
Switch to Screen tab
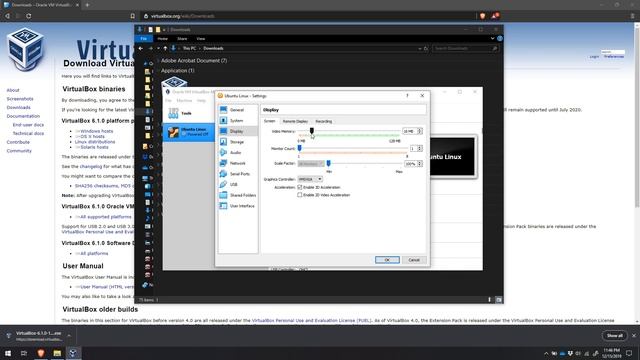[x=269, y=121]
